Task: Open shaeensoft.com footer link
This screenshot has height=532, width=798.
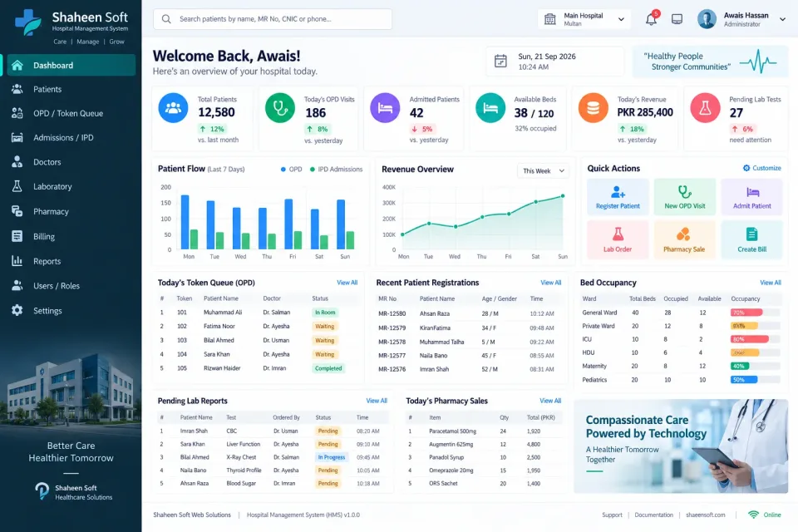Action: (706, 515)
